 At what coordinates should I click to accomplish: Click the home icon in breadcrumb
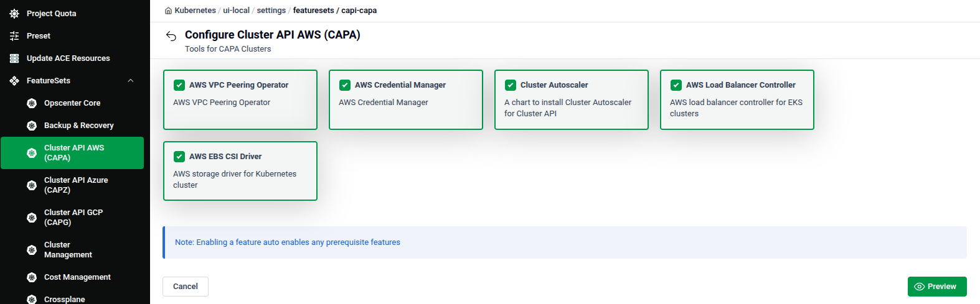tap(168, 11)
